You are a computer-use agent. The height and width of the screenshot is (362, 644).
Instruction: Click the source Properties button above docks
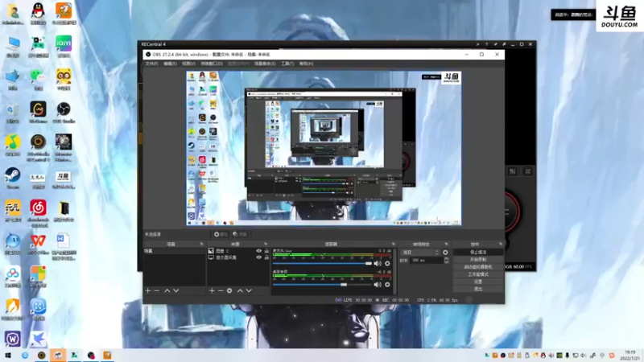click(221, 234)
